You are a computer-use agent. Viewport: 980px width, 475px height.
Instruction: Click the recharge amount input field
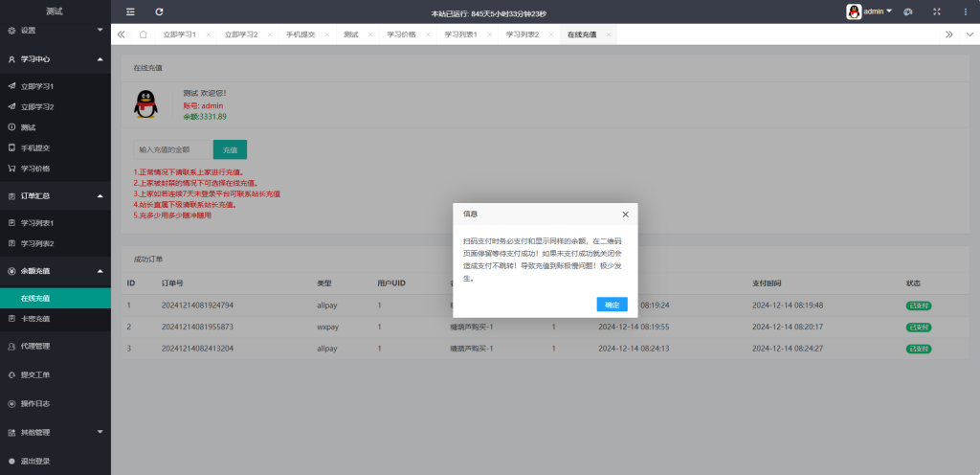tap(170, 149)
